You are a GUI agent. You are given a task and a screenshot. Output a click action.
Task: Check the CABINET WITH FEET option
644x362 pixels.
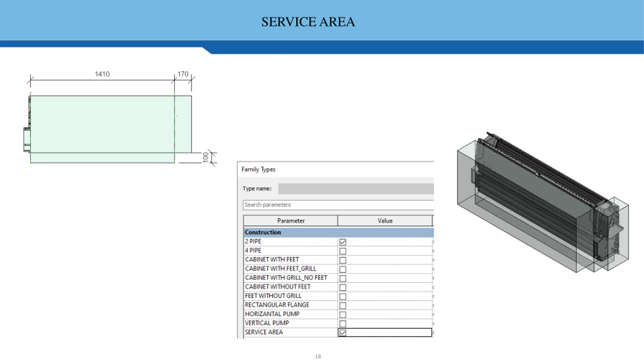pos(343,260)
